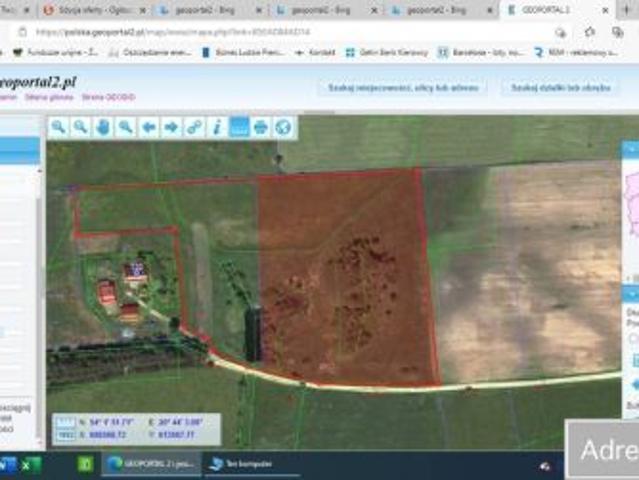
Task: Click the site lock icon in address bar
Action: click(x=23, y=32)
